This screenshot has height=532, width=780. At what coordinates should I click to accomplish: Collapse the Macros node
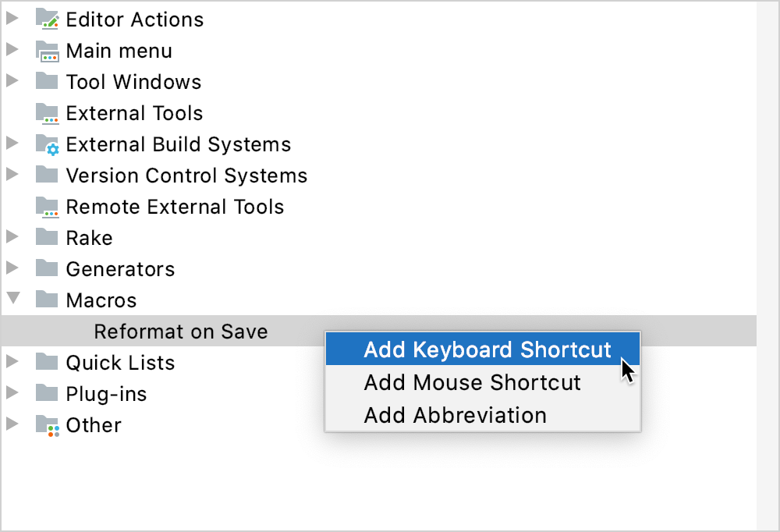12,300
